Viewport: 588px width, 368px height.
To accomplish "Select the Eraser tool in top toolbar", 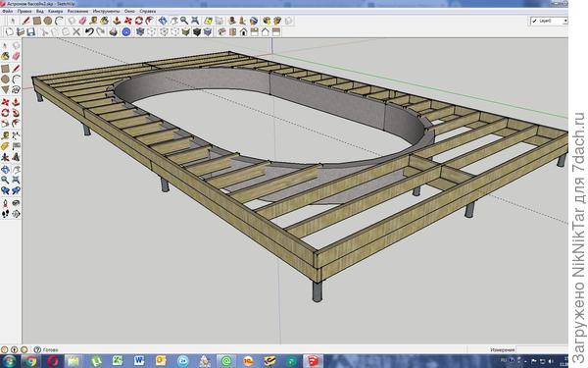I will 82,21.
